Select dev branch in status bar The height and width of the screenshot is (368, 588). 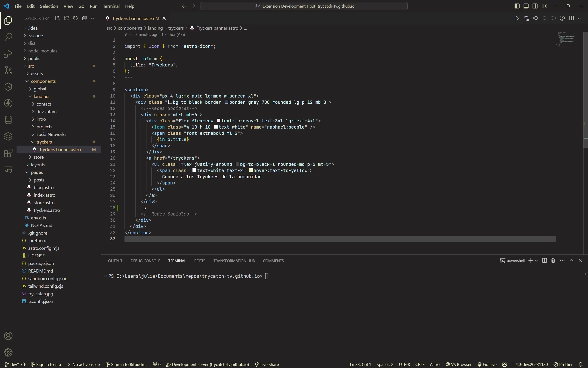[x=12, y=364]
